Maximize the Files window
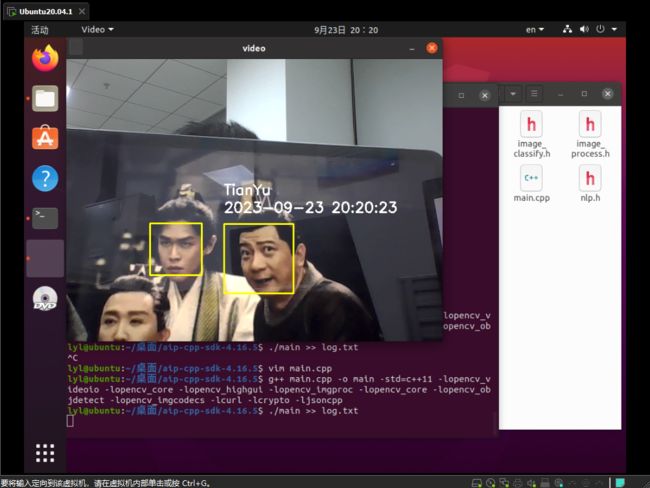 (x=584, y=94)
